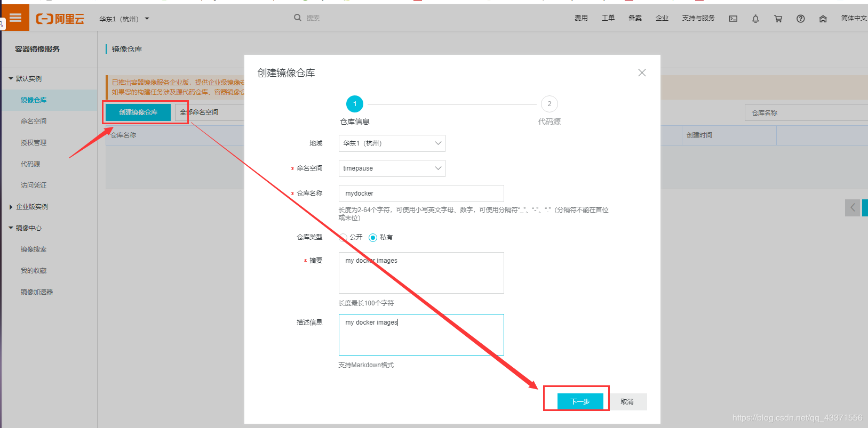Open 命名空间 in the sidebar
868x428 pixels.
point(34,122)
